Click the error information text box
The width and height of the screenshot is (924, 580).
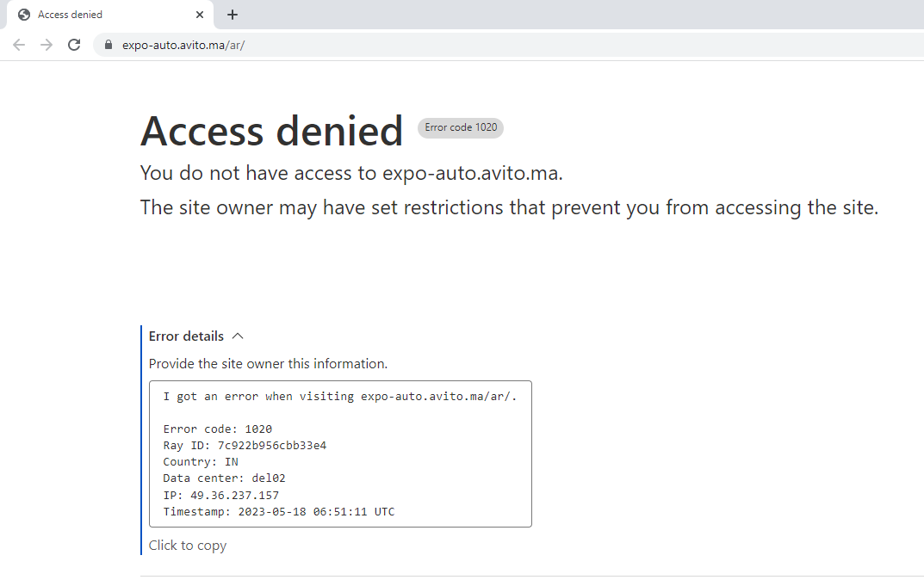[x=341, y=454]
